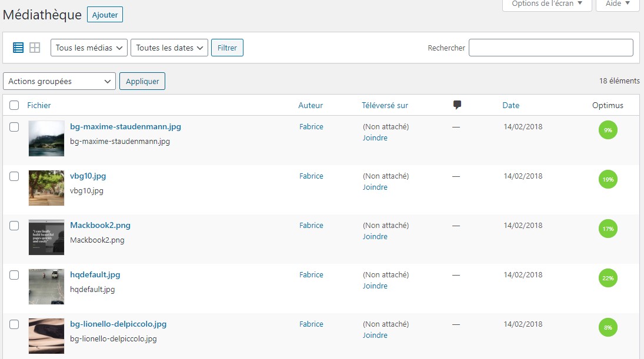Click the 22% Optimus badge for hqdefault.jpg
644x359 pixels.
pos(608,278)
